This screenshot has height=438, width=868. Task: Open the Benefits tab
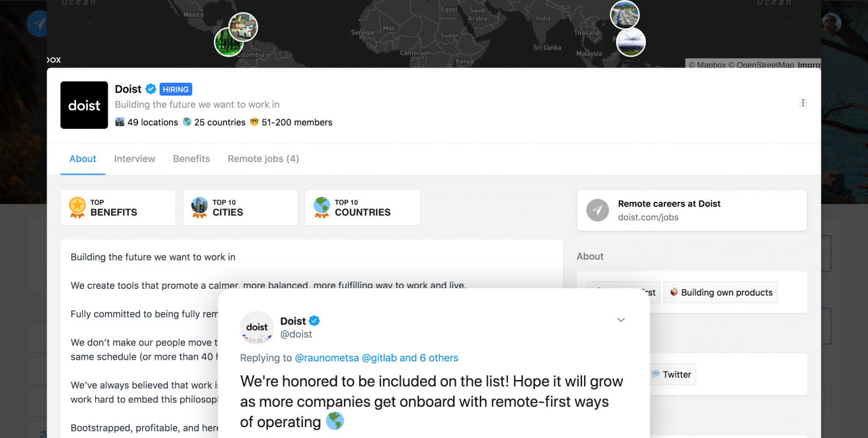click(x=191, y=159)
